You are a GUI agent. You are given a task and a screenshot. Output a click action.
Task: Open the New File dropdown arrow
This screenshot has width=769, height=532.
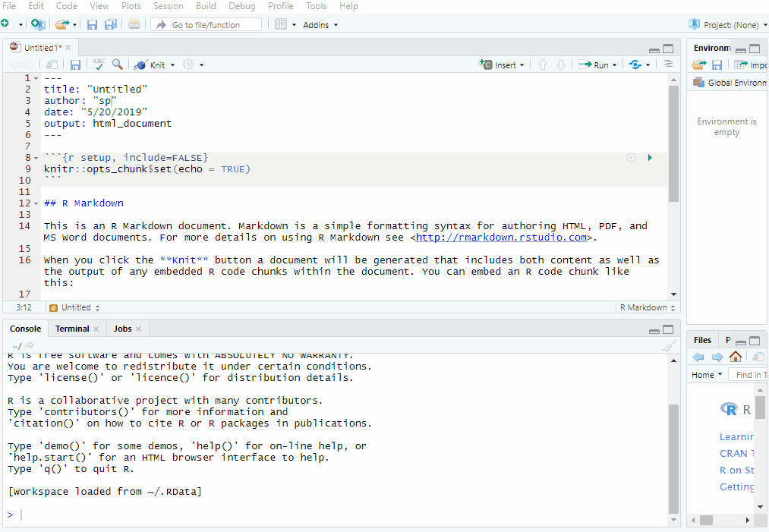(20, 24)
